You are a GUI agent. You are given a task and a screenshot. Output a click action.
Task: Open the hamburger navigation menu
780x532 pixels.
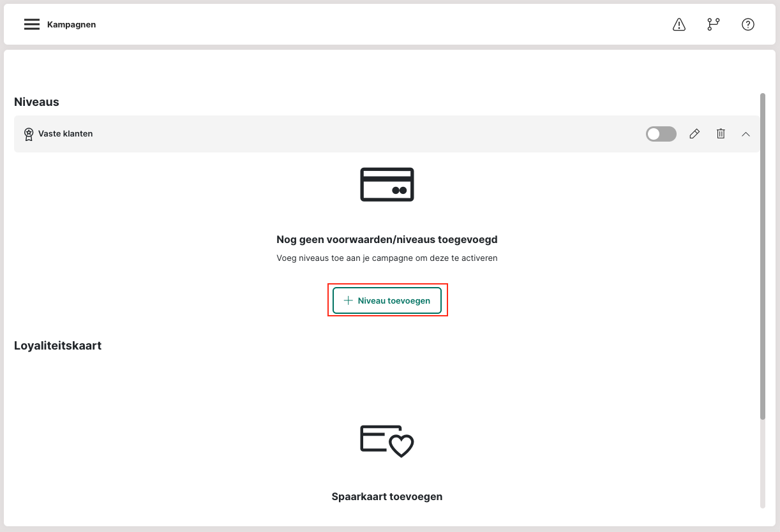coord(32,24)
